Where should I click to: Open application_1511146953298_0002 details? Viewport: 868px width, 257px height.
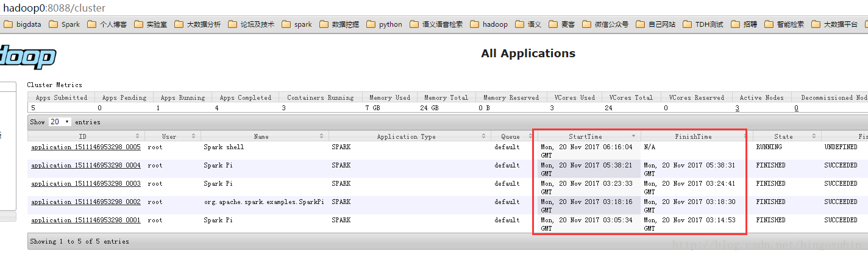tap(85, 202)
